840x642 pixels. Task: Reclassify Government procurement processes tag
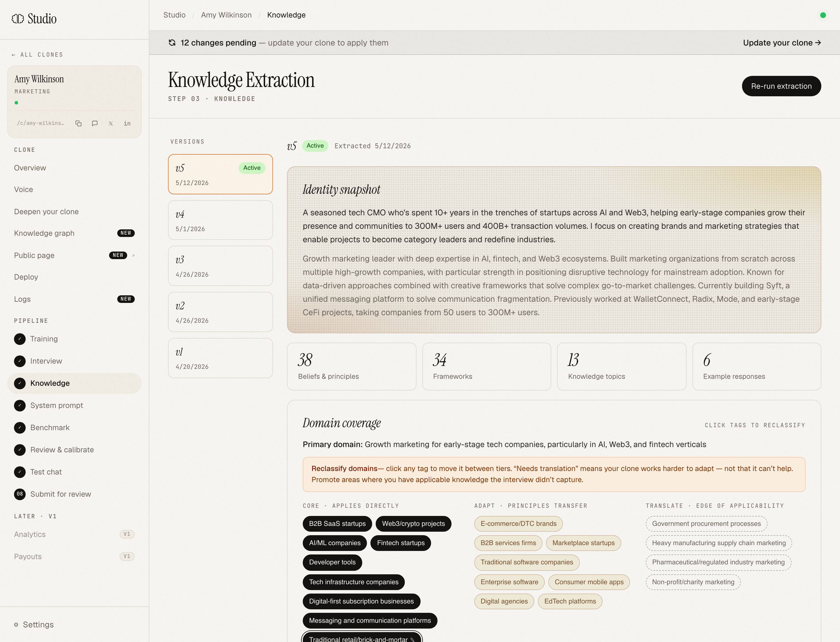(706, 524)
